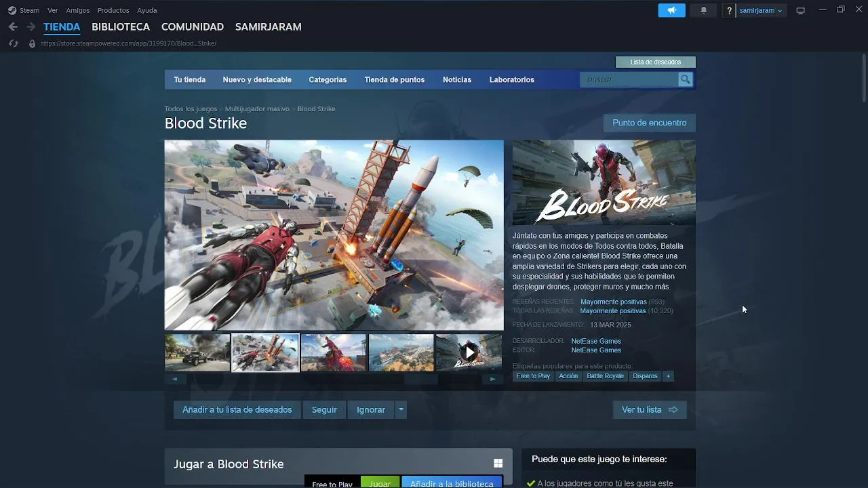Open Nuevo y destacable menu
This screenshot has height=488, width=868.
(257, 79)
